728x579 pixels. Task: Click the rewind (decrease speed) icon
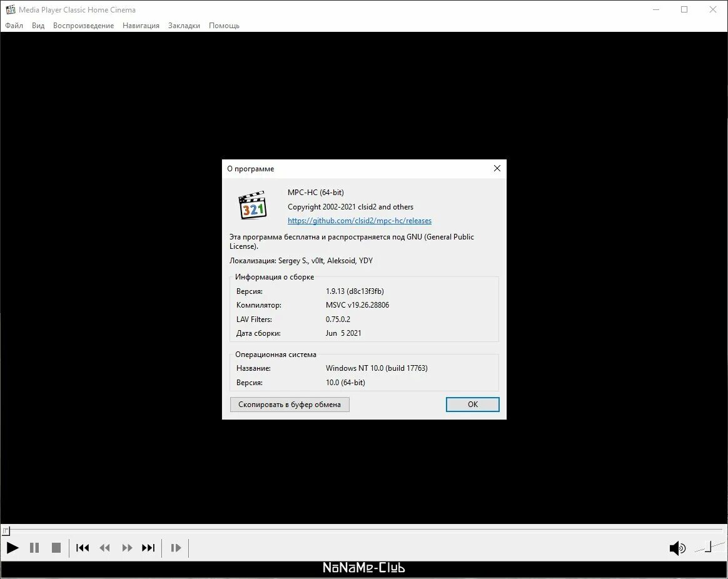(x=105, y=548)
